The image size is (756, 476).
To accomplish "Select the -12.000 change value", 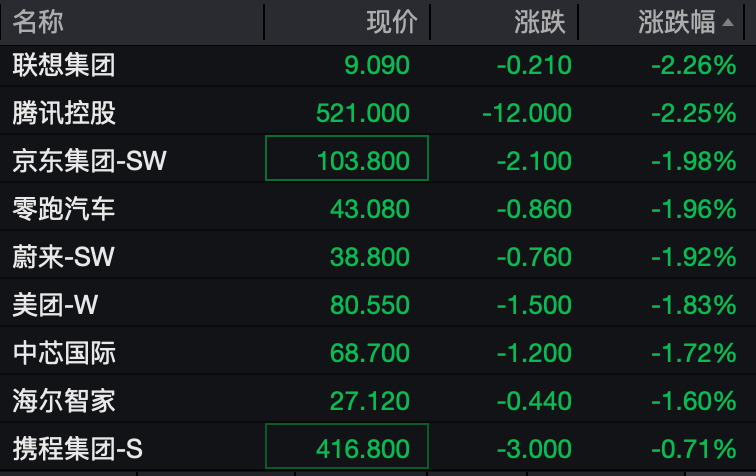I will click(x=527, y=113).
